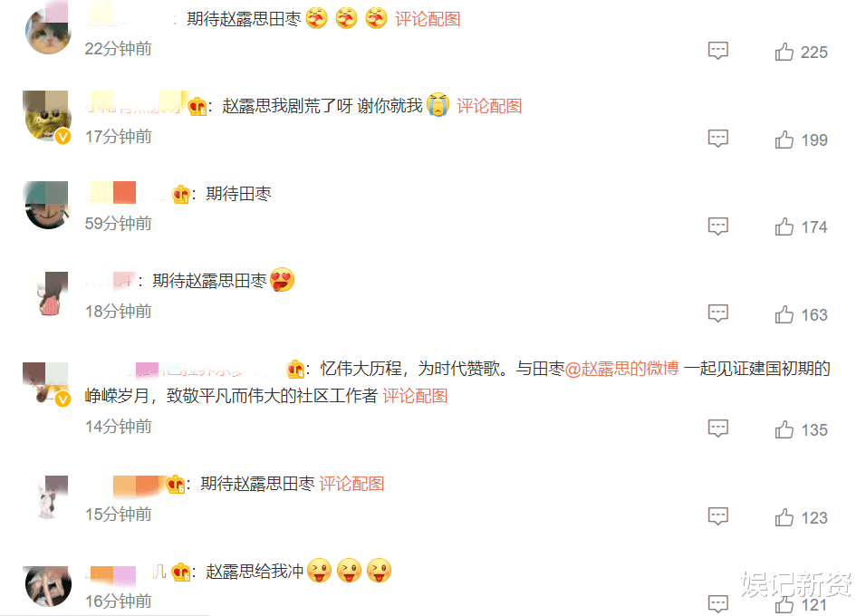Click the member crown badge before 期待田枣
Image resolution: width=866 pixels, height=616 pixels.
180,194
